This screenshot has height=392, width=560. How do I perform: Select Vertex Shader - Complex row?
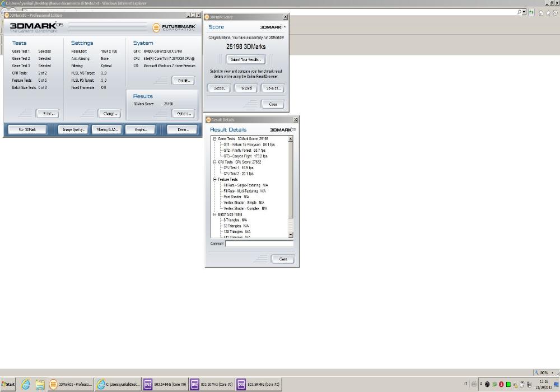click(245, 208)
